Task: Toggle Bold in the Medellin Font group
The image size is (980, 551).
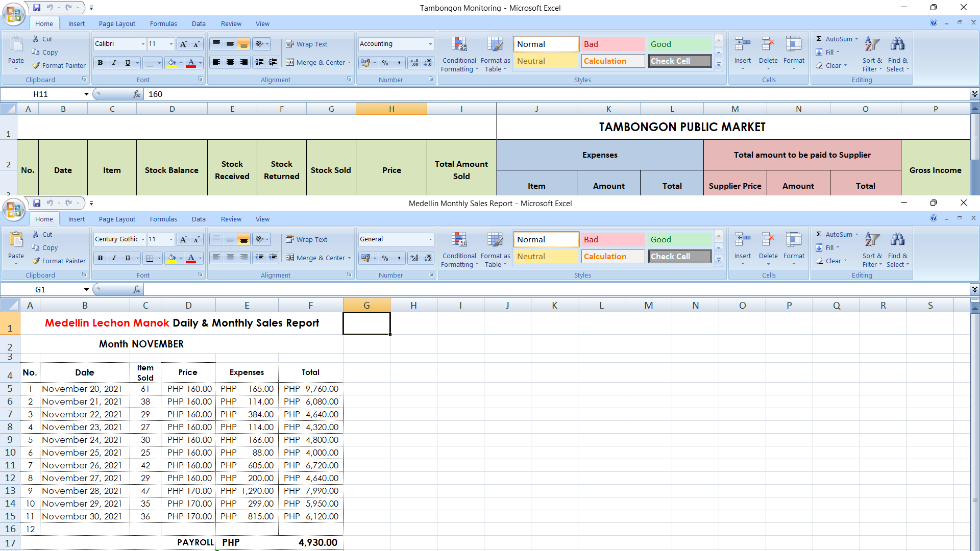Action: pyautogui.click(x=100, y=258)
